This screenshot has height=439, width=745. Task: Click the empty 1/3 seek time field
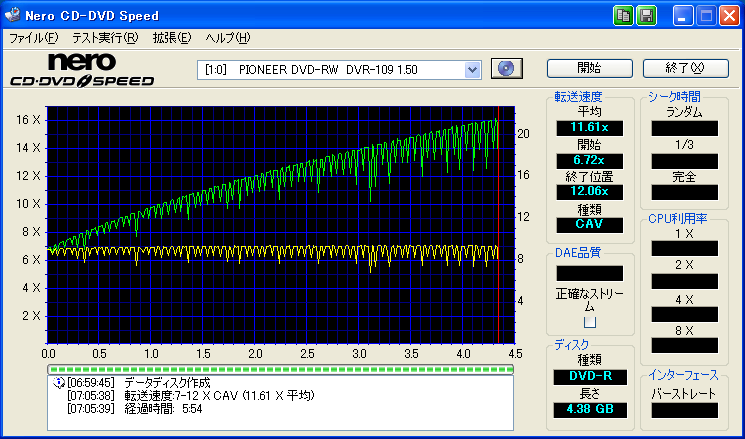click(x=685, y=161)
